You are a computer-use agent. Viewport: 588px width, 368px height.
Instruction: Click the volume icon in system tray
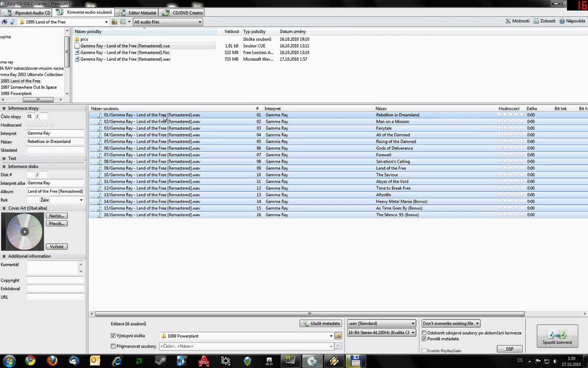(555, 361)
